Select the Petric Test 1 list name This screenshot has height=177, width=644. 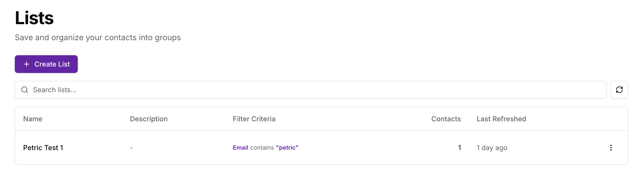[x=43, y=148]
